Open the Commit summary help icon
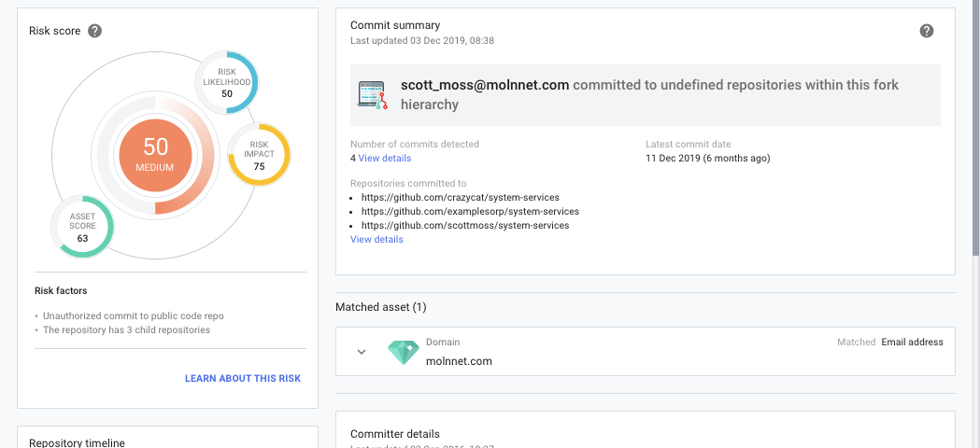Viewport: 980px width, 448px height. (x=927, y=31)
